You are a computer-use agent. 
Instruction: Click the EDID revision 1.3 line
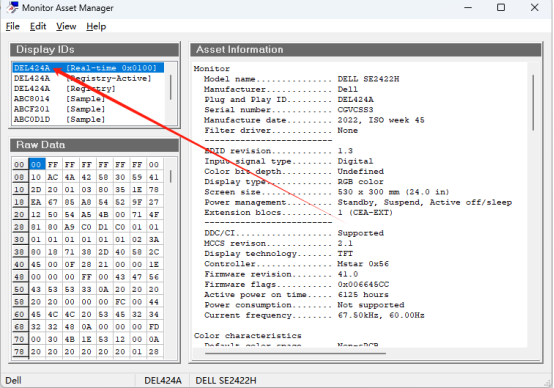[x=278, y=151]
